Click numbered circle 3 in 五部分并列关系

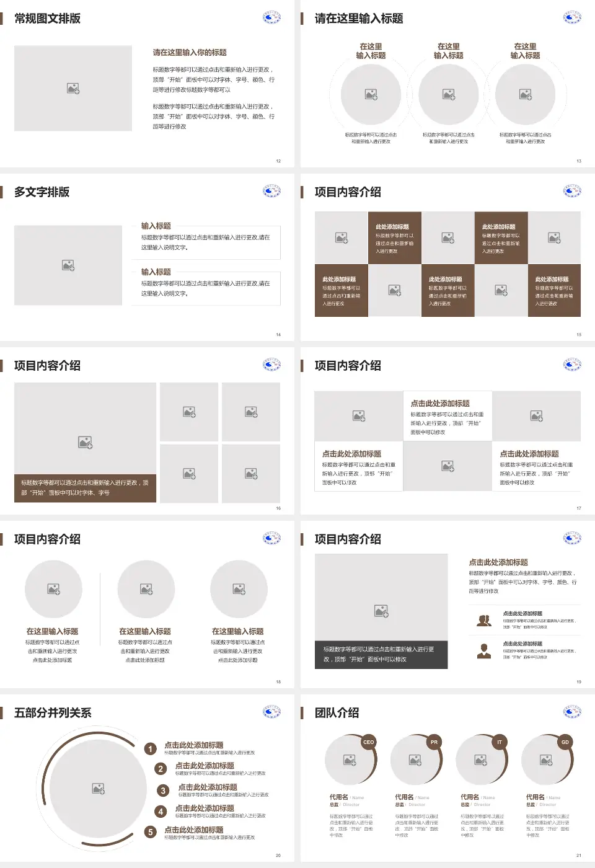163,790
